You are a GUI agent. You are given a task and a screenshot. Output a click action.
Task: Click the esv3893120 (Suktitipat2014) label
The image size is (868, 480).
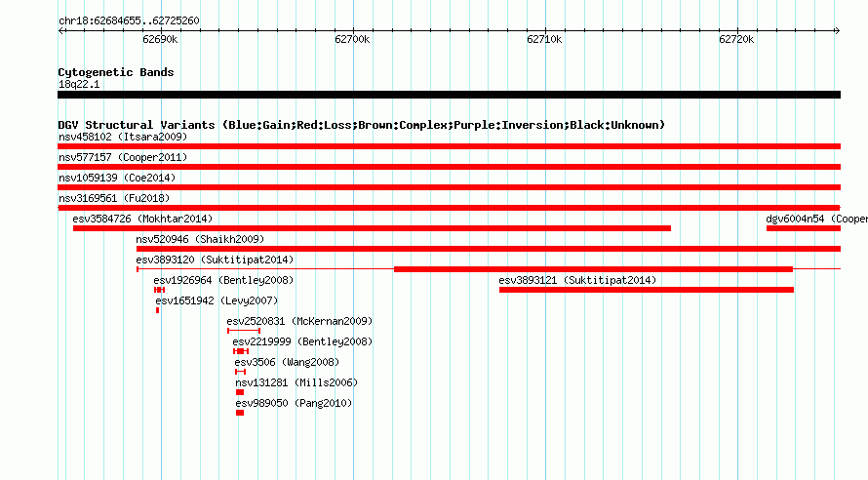(215, 260)
